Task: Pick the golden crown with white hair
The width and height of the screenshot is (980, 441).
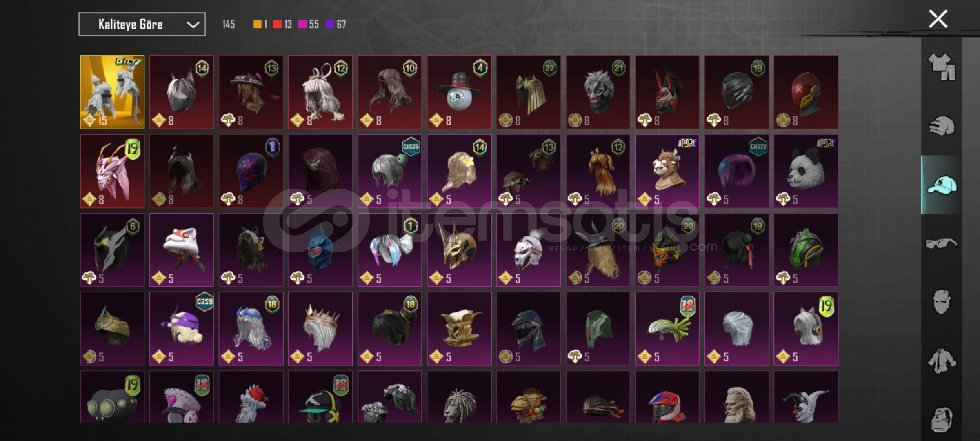Action: [x=320, y=329]
